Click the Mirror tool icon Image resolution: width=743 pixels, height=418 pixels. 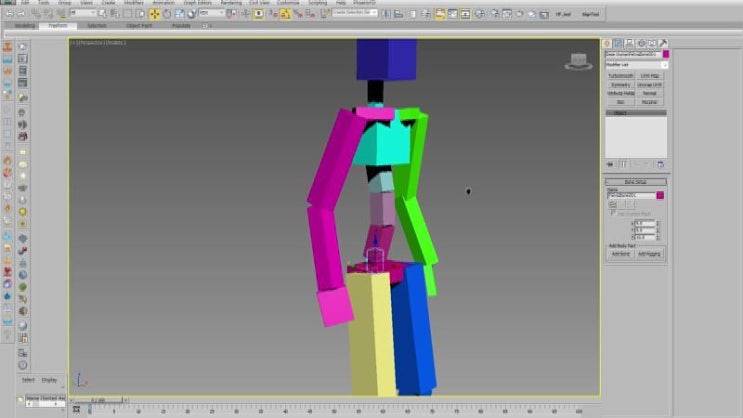click(x=386, y=14)
